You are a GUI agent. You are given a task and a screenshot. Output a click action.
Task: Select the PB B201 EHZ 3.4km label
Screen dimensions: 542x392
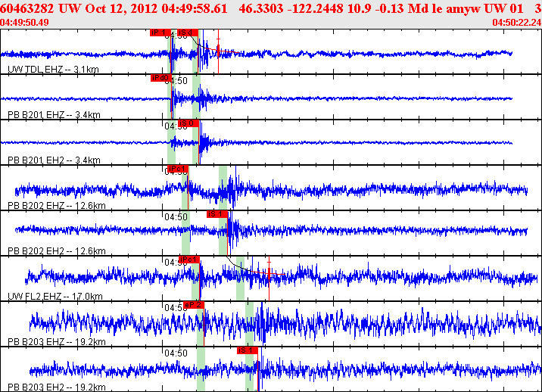point(53,115)
